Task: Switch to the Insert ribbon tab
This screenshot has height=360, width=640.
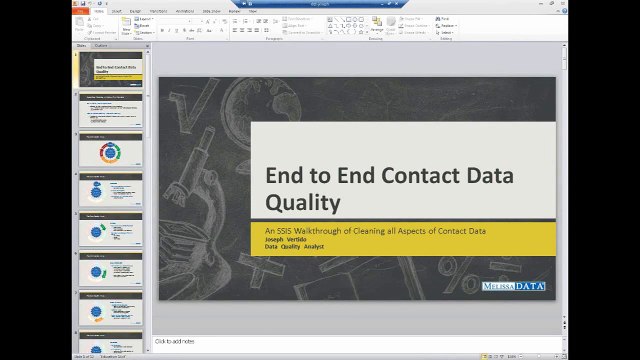Action: click(x=117, y=11)
